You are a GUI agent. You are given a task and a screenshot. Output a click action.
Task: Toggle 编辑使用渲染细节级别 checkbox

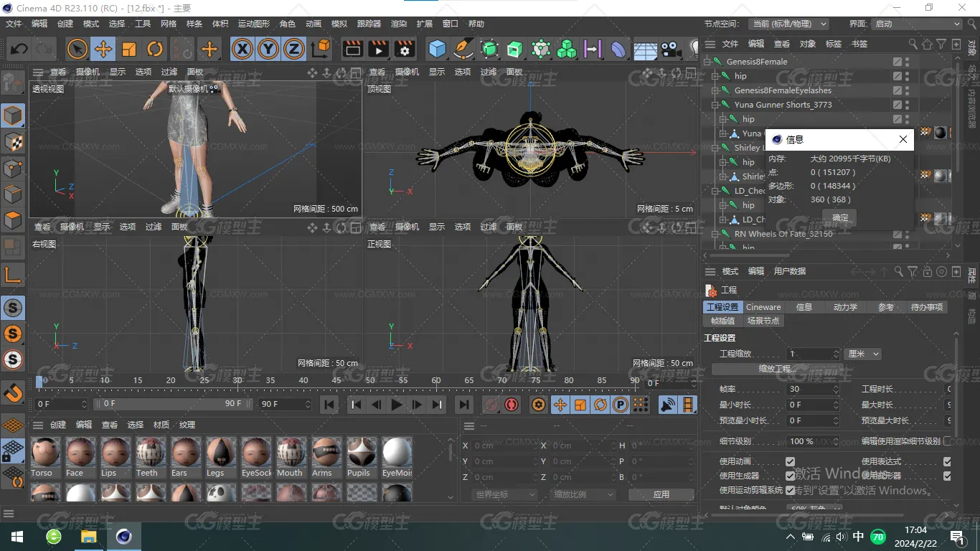click(x=947, y=441)
